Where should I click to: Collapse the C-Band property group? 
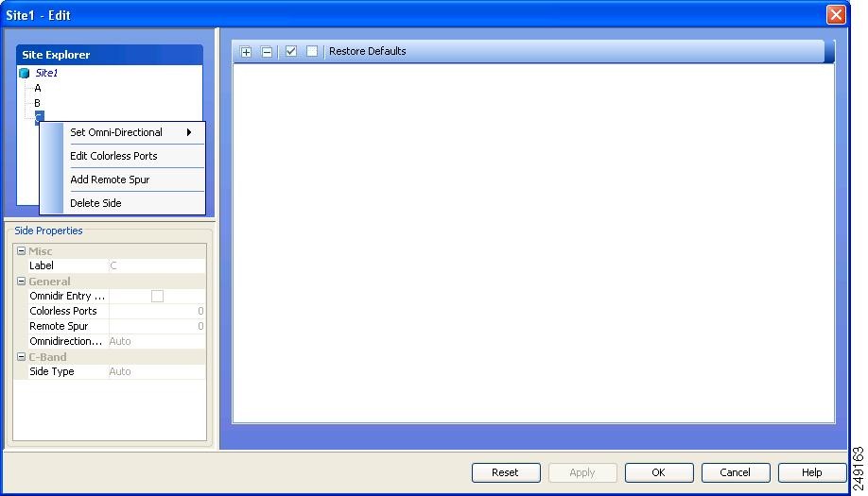pos(21,357)
